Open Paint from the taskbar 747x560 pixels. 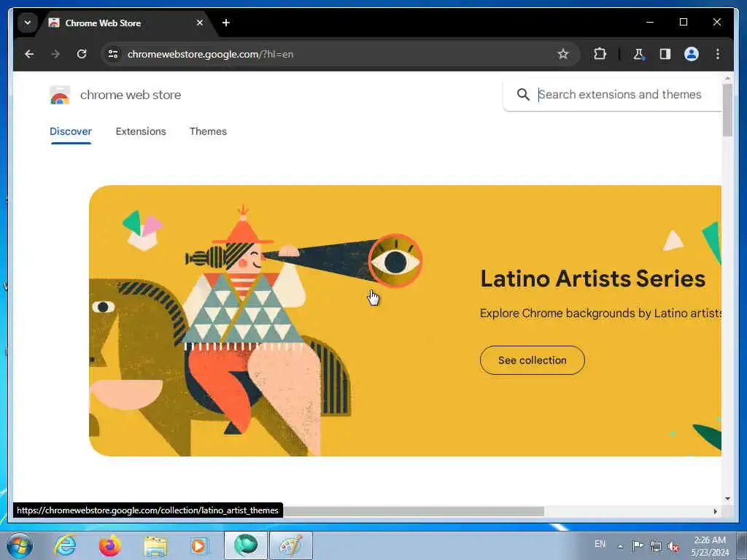291,545
